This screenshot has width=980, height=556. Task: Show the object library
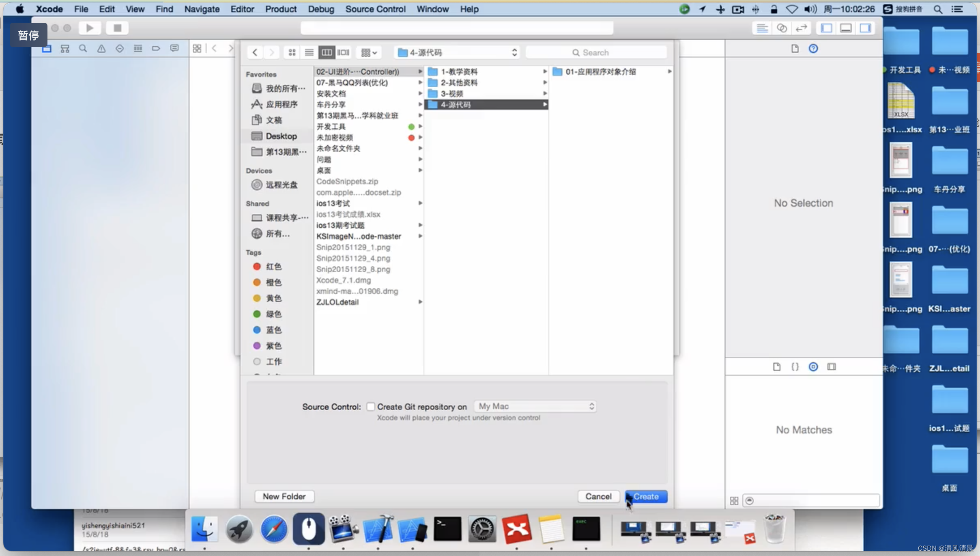pyautogui.click(x=813, y=367)
